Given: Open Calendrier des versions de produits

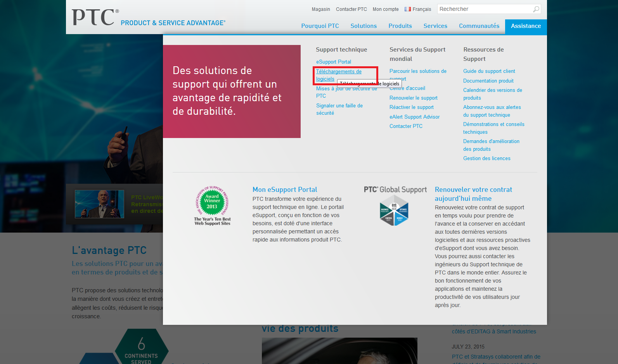Looking at the screenshot, I should (x=493, y=94).
